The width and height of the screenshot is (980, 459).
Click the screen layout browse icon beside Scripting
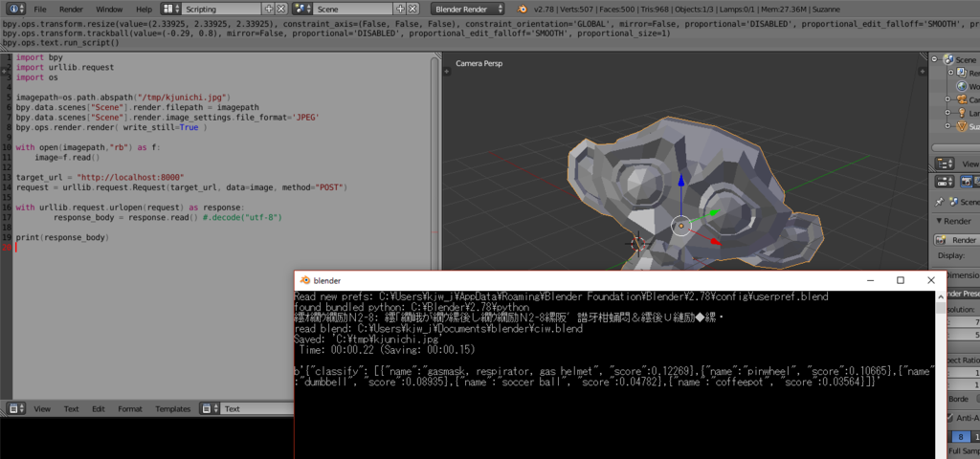[171, 10]
